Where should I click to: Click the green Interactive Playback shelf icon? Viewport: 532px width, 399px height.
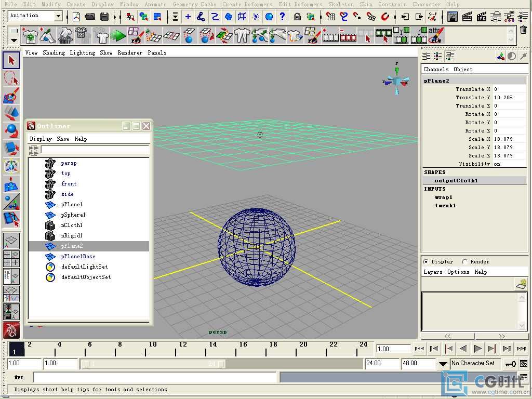click(x=118, y=35)
